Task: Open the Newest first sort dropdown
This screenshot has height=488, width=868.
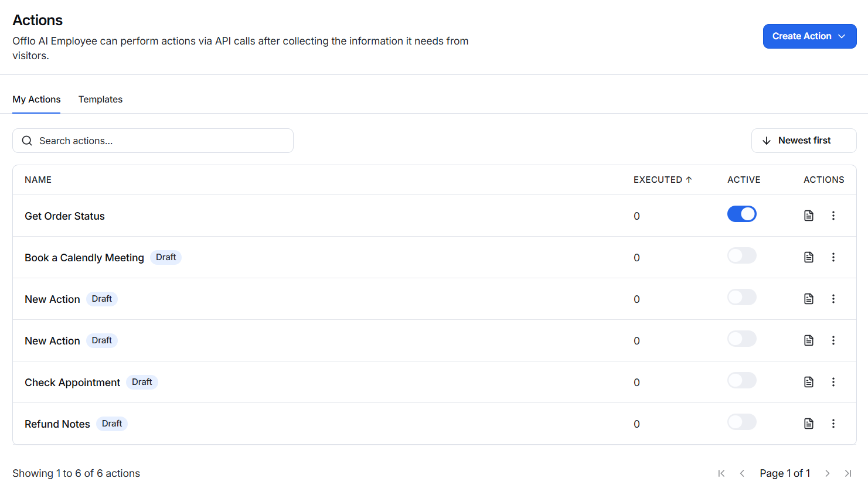Action: (x=804, y=141)
